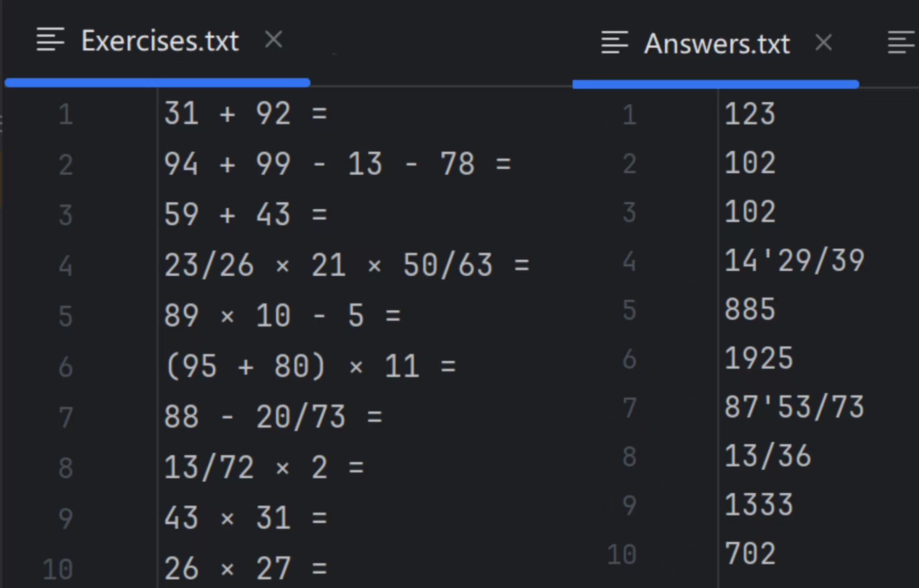Switch to the Exercises.txt tab
Screen dimensions: 919x588
tap(160, 41)
